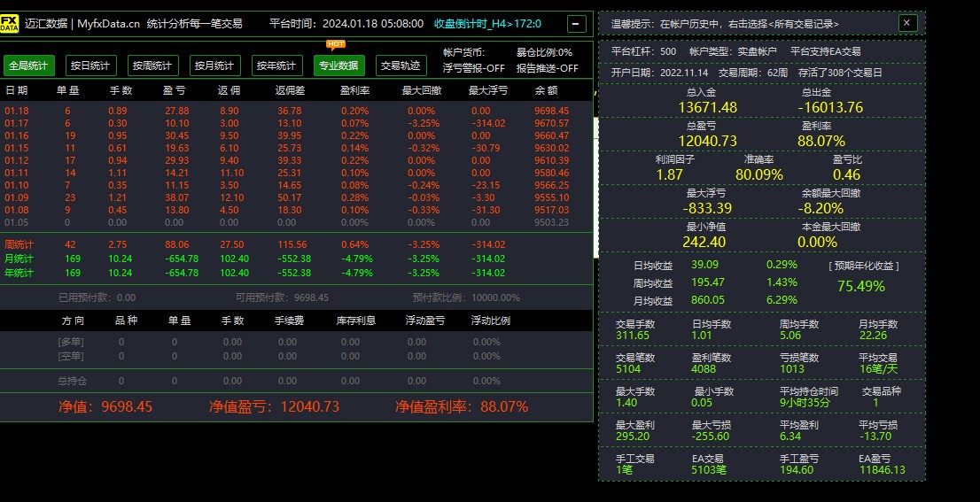Select the 01.10 date row

pyautogui.click(x=296, y=185)
